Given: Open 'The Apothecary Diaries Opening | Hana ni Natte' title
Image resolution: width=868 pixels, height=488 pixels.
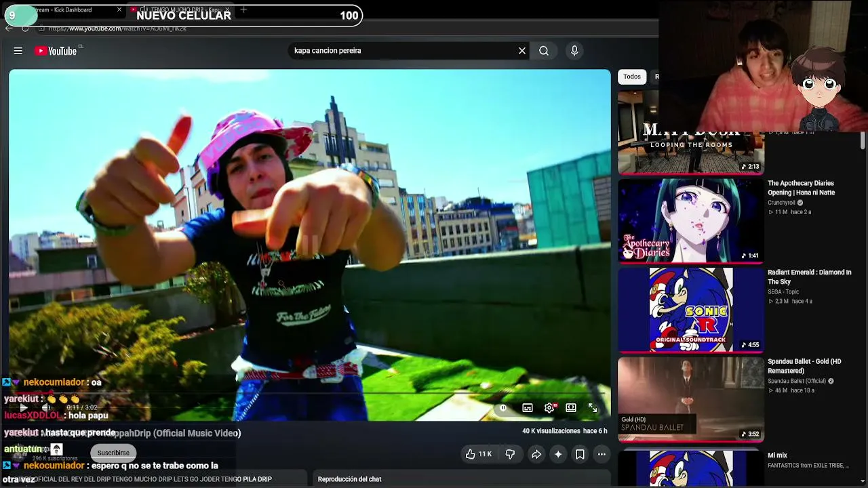Looking at the screenshot, I should [801, 188].
